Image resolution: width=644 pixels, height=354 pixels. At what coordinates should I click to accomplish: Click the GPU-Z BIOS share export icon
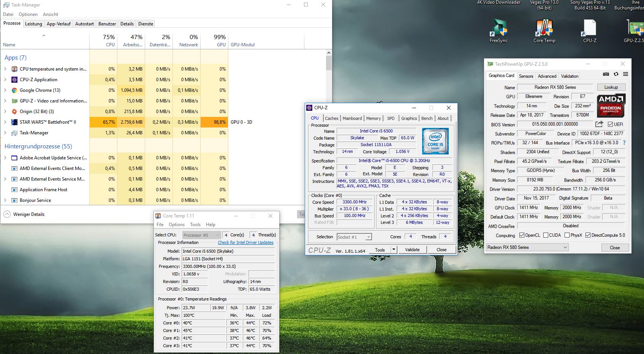pyautogui.click(x=599, y=124)
